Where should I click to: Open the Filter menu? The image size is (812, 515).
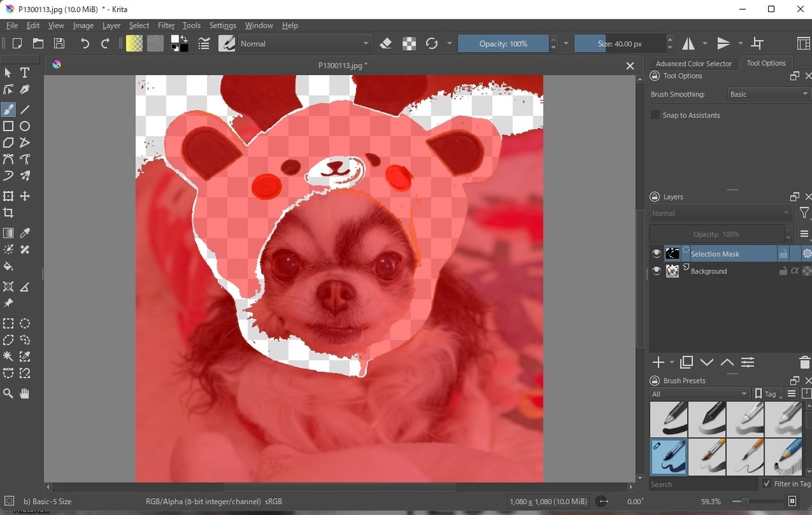[x=166, y=25]
